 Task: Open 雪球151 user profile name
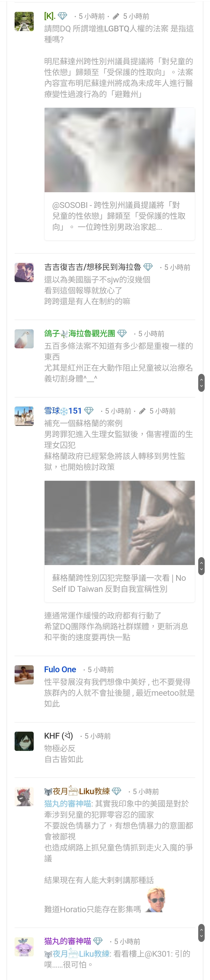tap(63, 410)
